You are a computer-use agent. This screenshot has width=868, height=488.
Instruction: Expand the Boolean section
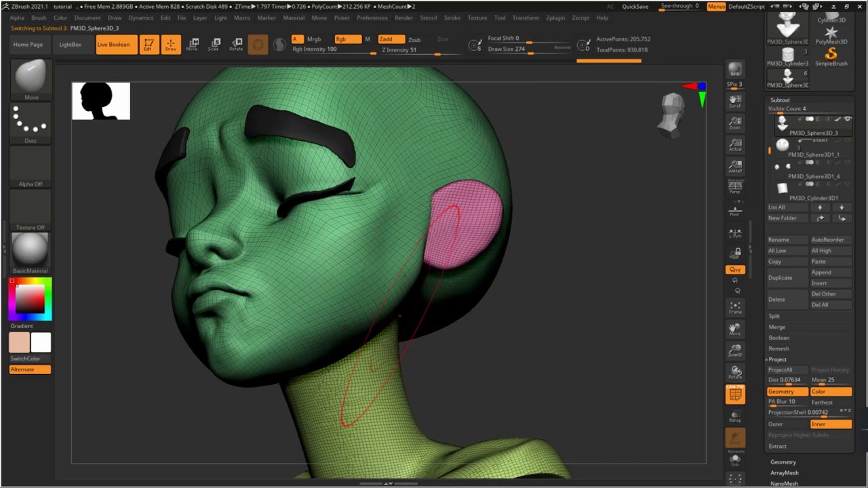point(778,338)
